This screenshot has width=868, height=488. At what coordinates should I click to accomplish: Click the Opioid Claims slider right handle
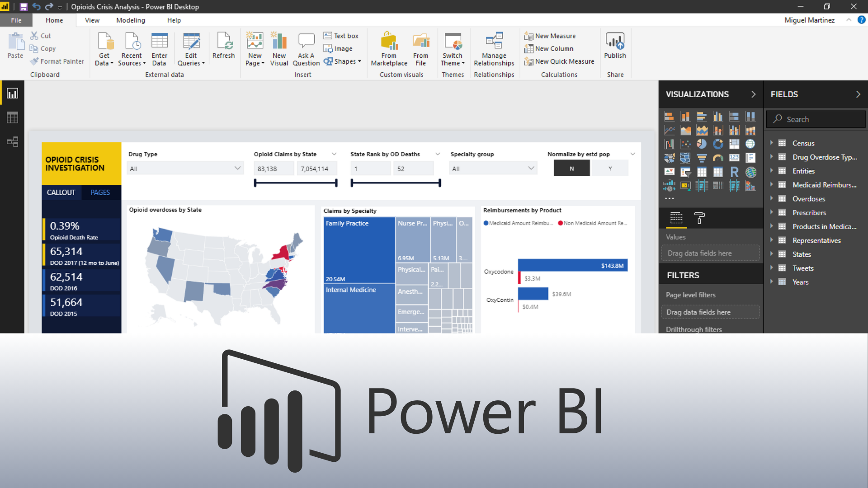336,183
